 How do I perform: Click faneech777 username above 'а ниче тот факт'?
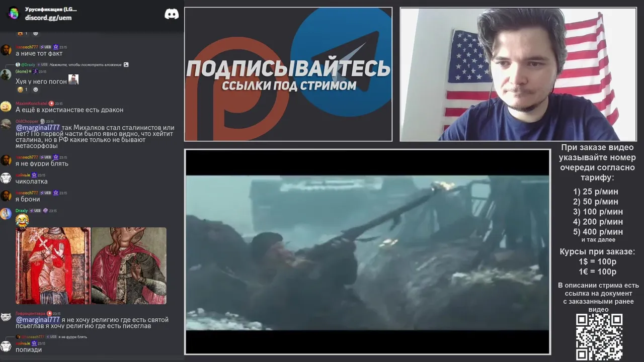click(x=27, y=47)
